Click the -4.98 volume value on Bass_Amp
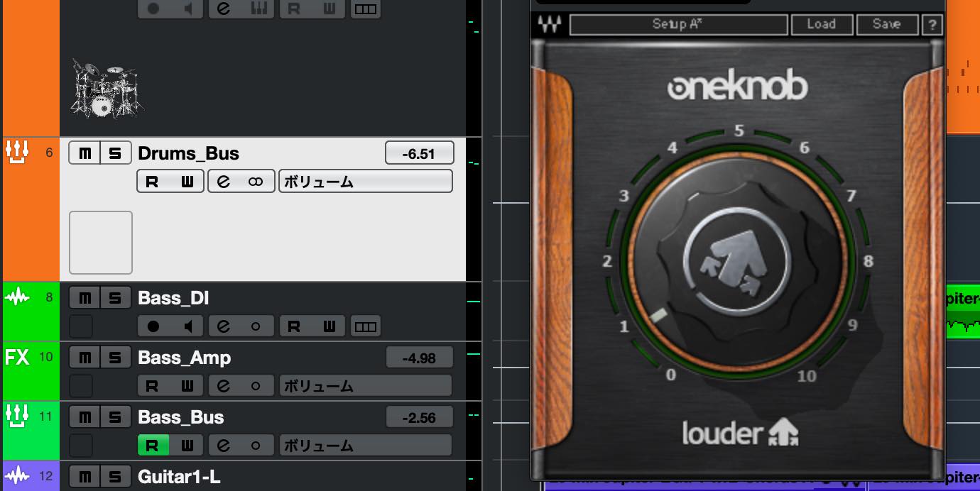Image resolution: width=980 pixels, height=491 pixels. (x=419, y=358)
